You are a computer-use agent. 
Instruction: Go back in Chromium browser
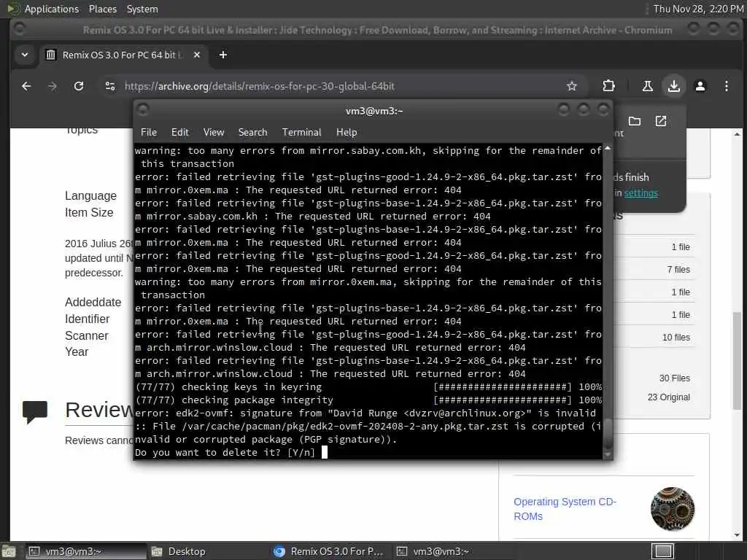26,86
